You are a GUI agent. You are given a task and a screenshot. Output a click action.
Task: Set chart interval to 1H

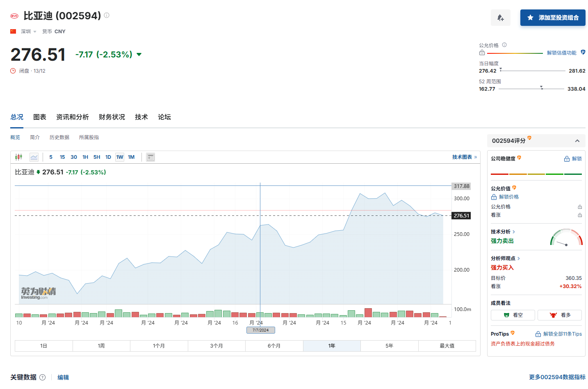pyautogui.click(x=85, y=157)
